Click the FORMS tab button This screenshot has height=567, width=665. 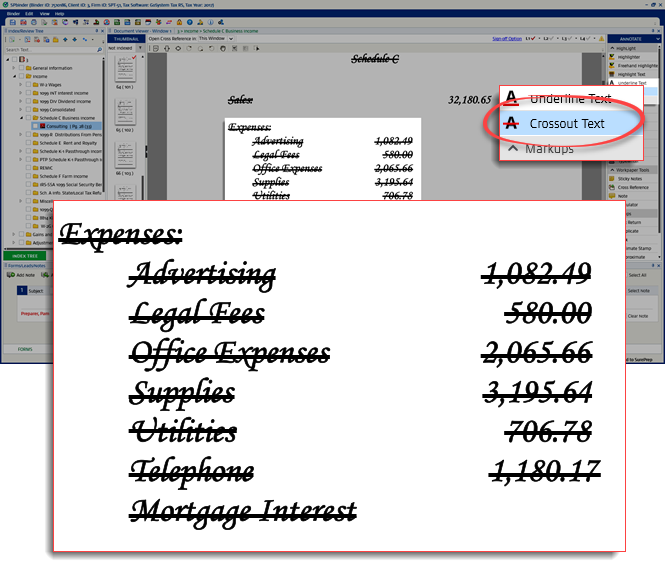coord(25,349)
